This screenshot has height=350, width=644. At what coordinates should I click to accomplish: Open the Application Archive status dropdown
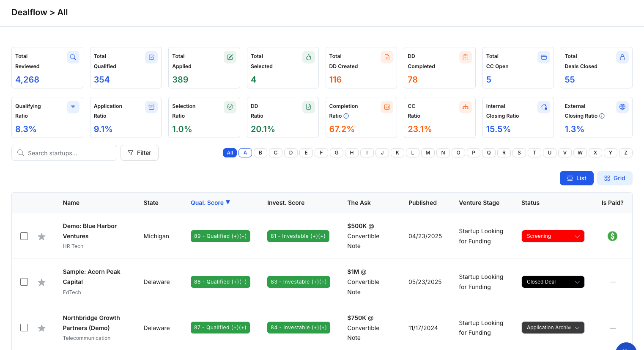553,328
